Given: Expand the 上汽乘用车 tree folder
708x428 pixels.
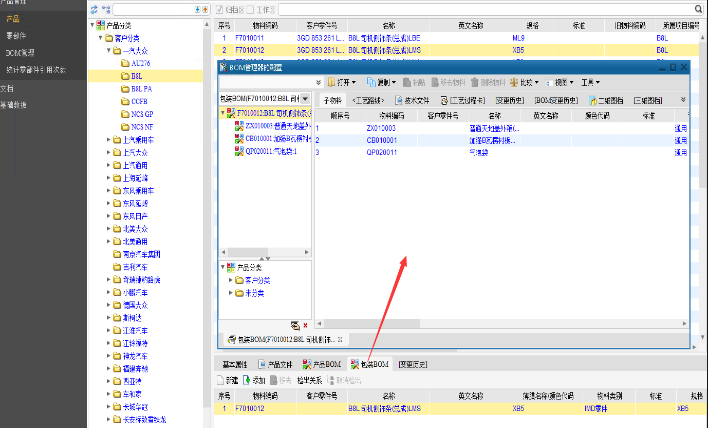Looking at the screenshot, I should coord(110,141).
